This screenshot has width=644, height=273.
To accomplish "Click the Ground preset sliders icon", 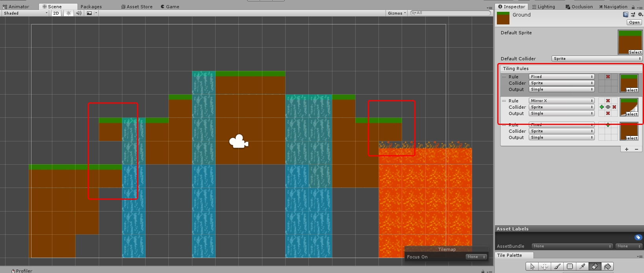I will [633, 15].
